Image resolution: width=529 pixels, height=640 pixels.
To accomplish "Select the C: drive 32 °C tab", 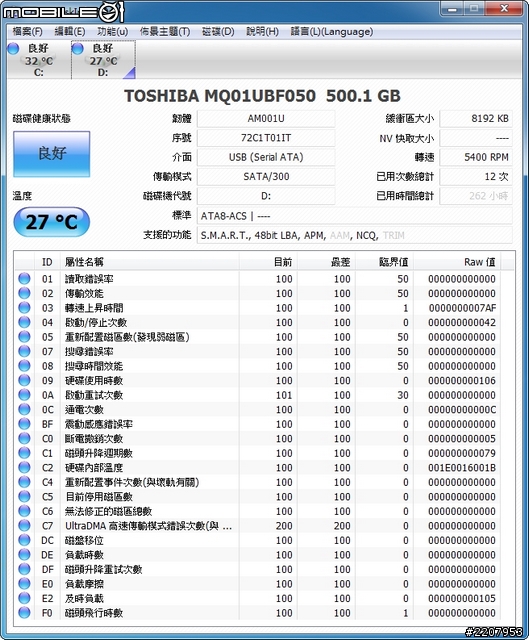I will pos(39,60).
